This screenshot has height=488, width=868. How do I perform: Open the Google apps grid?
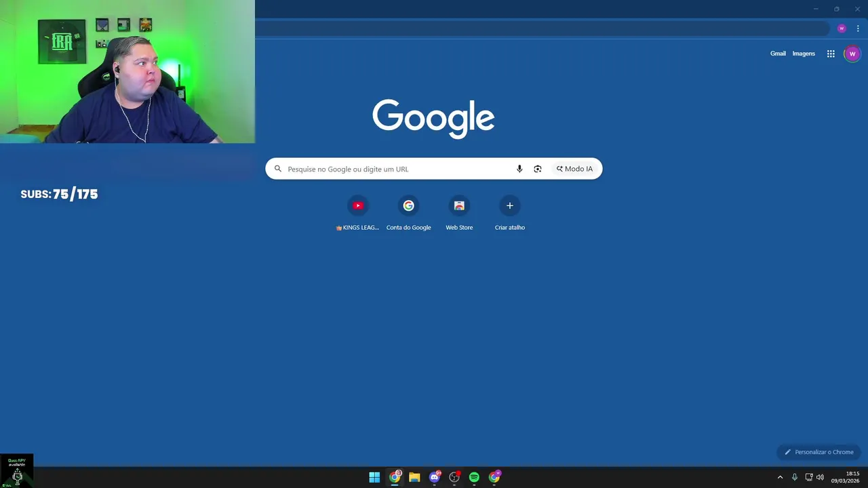[831, 54]
